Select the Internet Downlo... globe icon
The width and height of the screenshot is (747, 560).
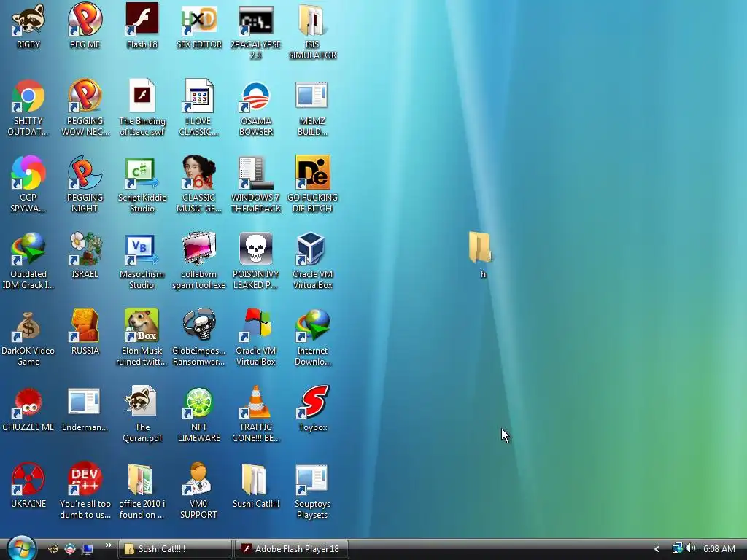tap(312, 326)
